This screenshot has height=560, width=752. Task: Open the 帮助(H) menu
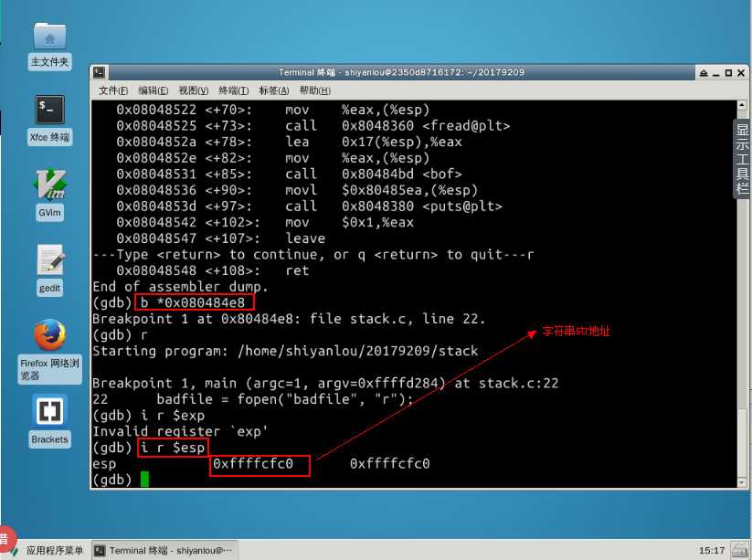point(314,90)
